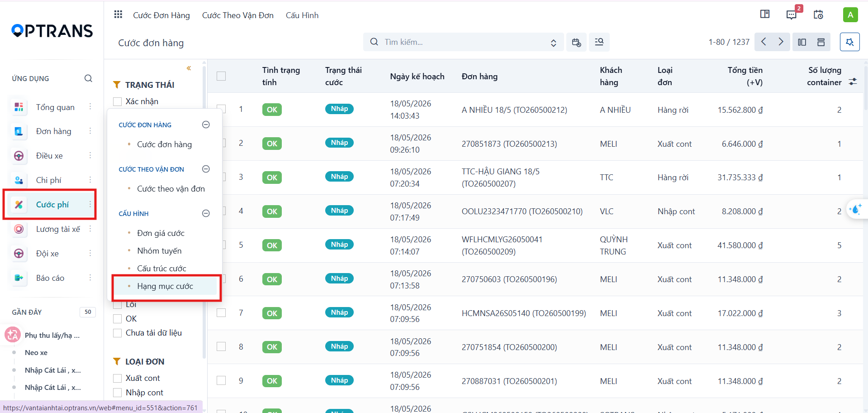The height and width of the screenshot is (413, 868).
Task: Open the Đơn hàng app icon
Action: (19, 131)
